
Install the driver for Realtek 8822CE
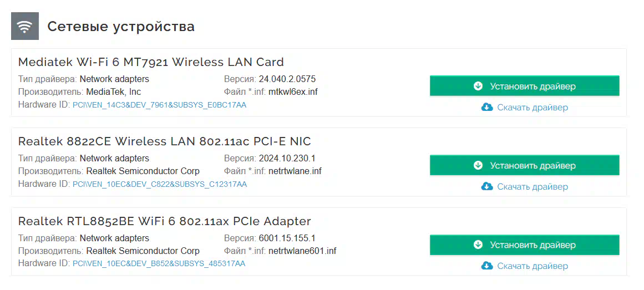525,166
